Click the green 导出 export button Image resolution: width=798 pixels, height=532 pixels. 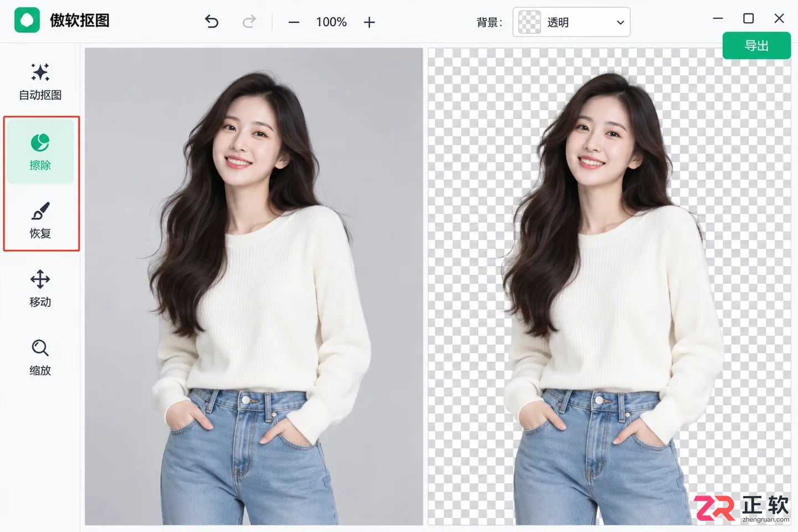tap(756, 45)
